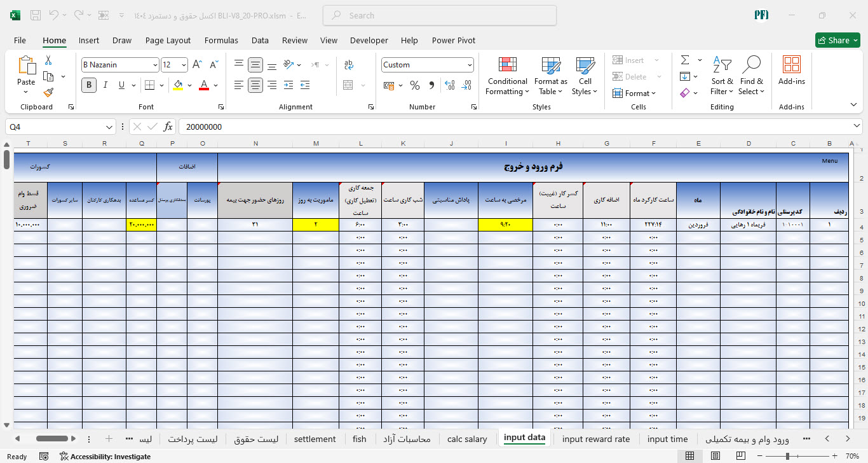Click the Orientation icon
Viewport: 868px width, 463px height.
288,65
